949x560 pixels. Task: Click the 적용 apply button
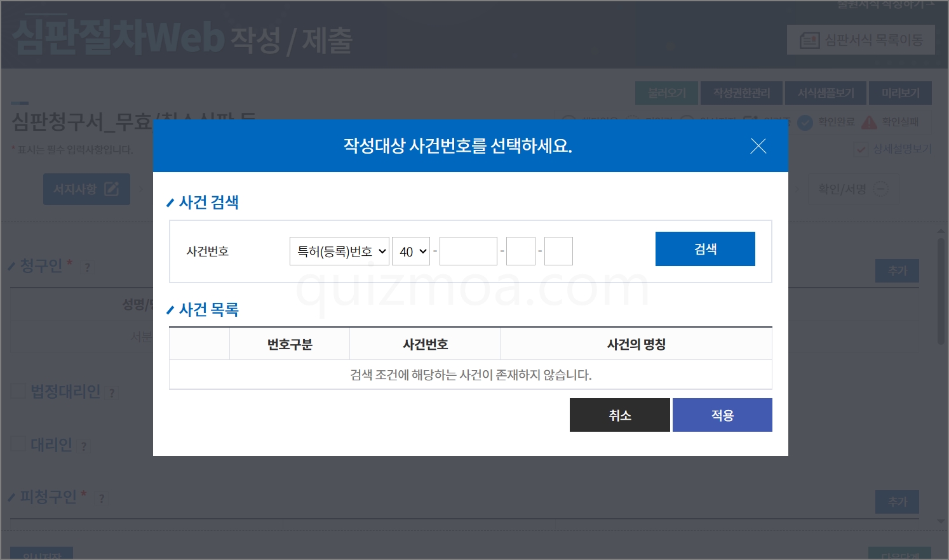pyautogui.click(x=722, y=415)
